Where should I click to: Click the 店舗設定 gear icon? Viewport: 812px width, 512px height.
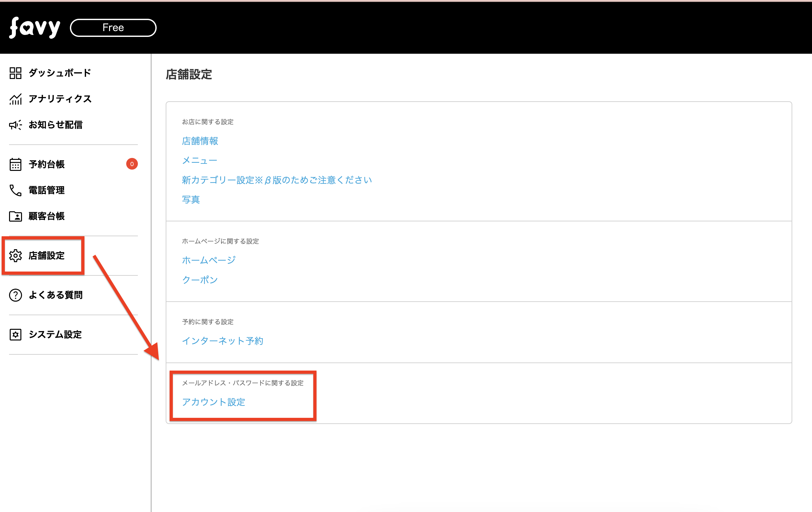(16, 256)
